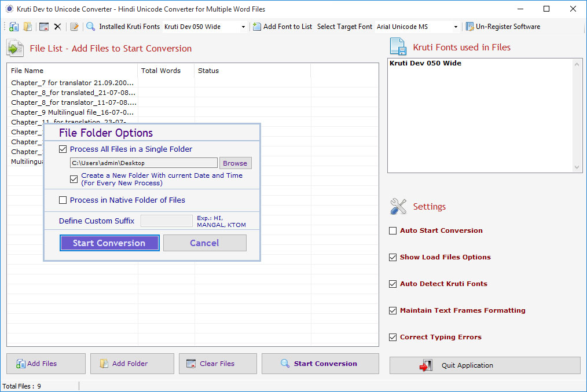Image resolution: width=587 pixels, height=392 pixels.
Task: Click fonts list scrollbar down arrow
Action: pos(577,167)
